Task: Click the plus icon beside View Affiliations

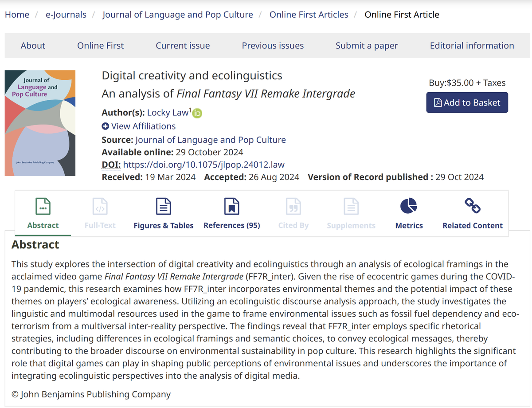Action: (106, 126)
